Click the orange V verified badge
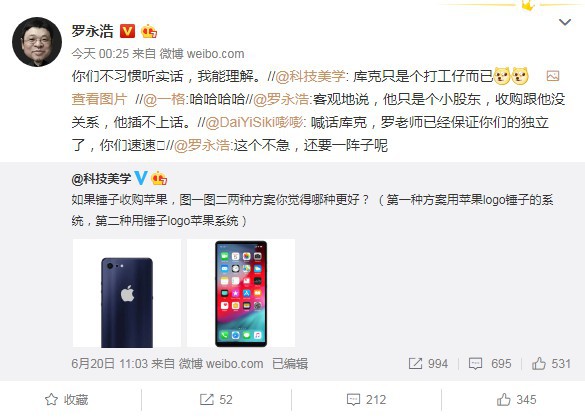This screenshot has width=585, height=419. coord(127,31)
